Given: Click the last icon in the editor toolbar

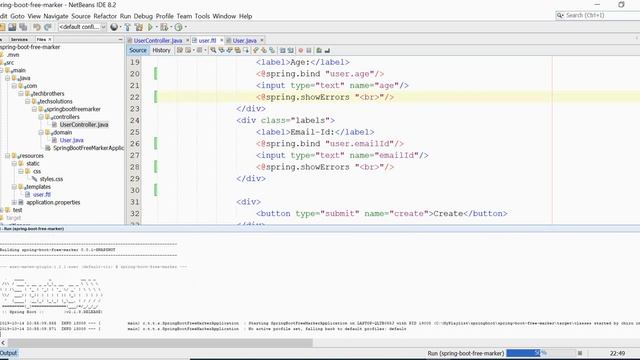Looking at the screenshot, I should [327, 50].
